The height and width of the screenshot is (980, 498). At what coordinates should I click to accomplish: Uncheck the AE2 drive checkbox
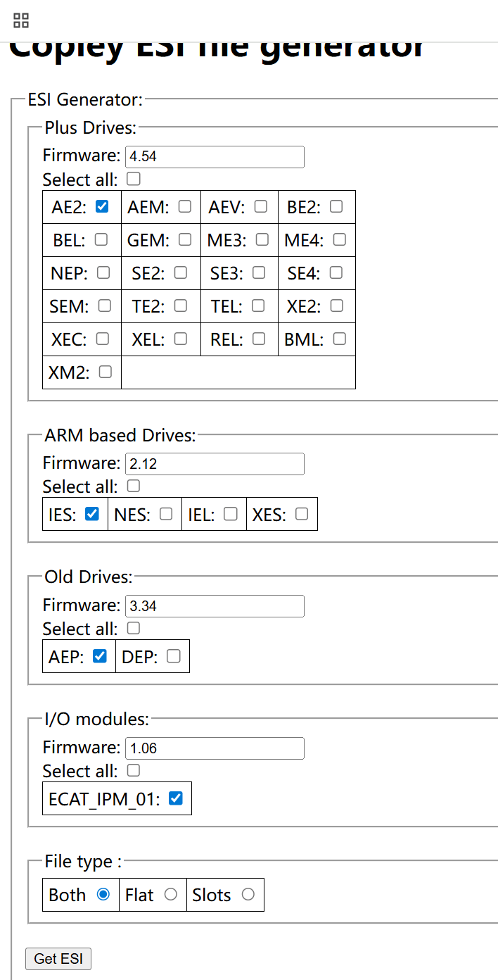(102, 206)
